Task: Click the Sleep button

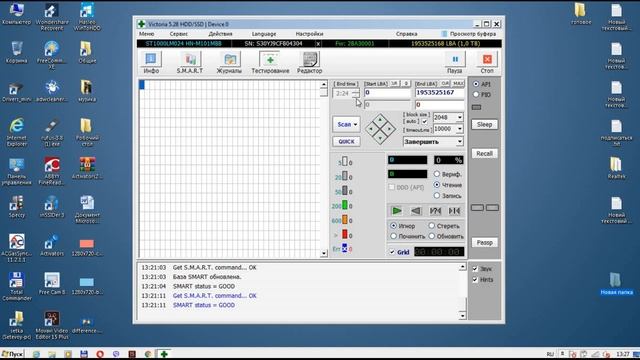Action: [484, 124]
